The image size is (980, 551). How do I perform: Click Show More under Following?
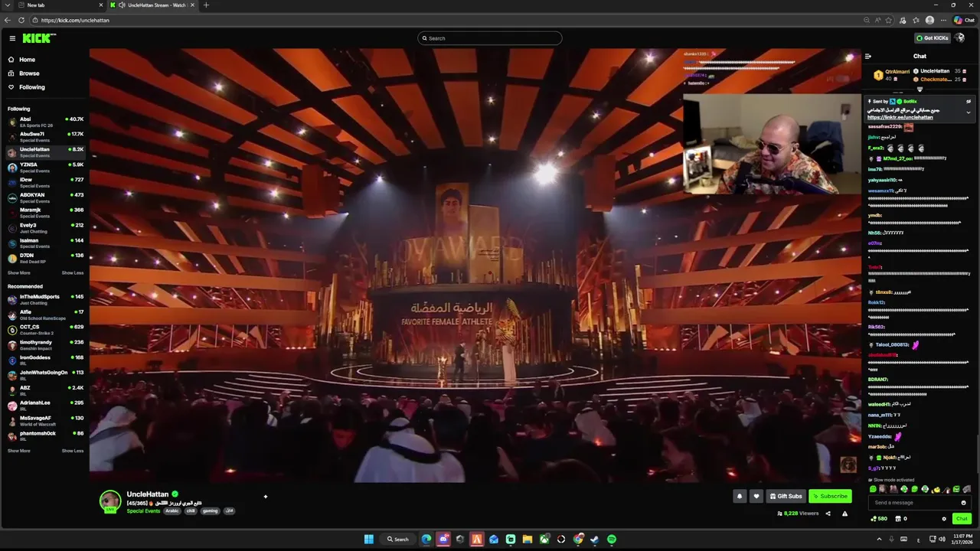[19, 273]
